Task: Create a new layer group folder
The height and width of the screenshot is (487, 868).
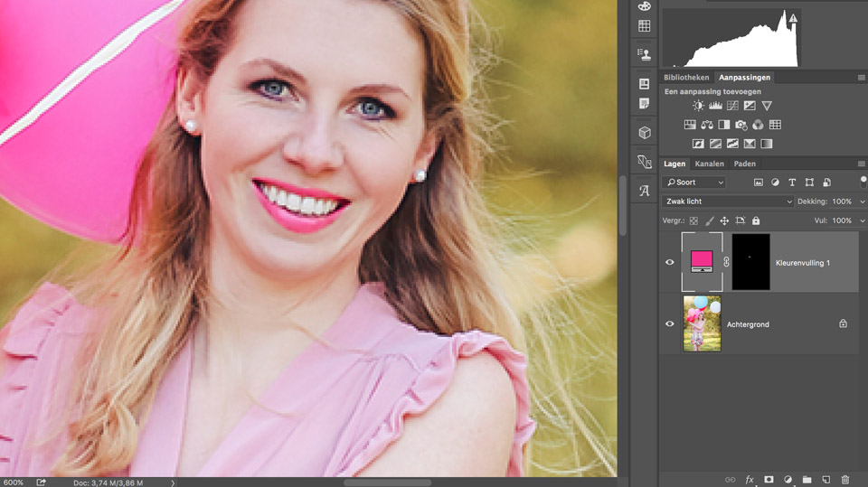Action: click(807, 480)
